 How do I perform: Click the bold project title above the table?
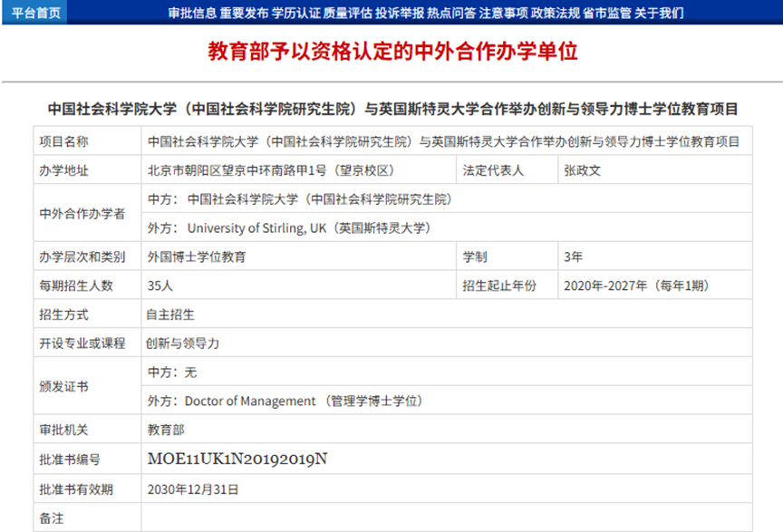pos(392,110)
